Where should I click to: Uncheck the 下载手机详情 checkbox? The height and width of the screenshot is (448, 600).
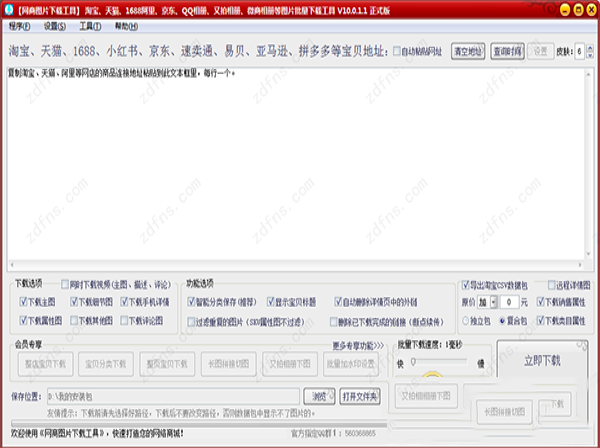[x=124, y=302]
